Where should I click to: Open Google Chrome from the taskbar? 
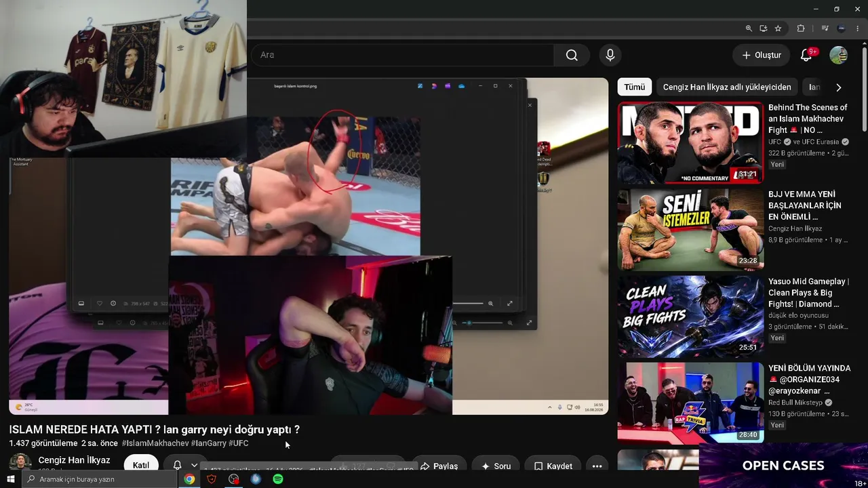click(x=189, y=479)
